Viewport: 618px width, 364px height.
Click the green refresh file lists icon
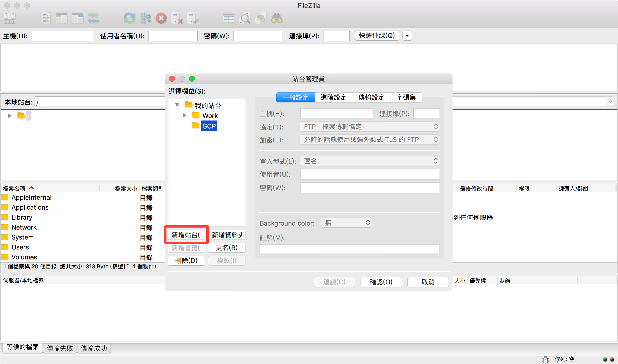point(129,18)
